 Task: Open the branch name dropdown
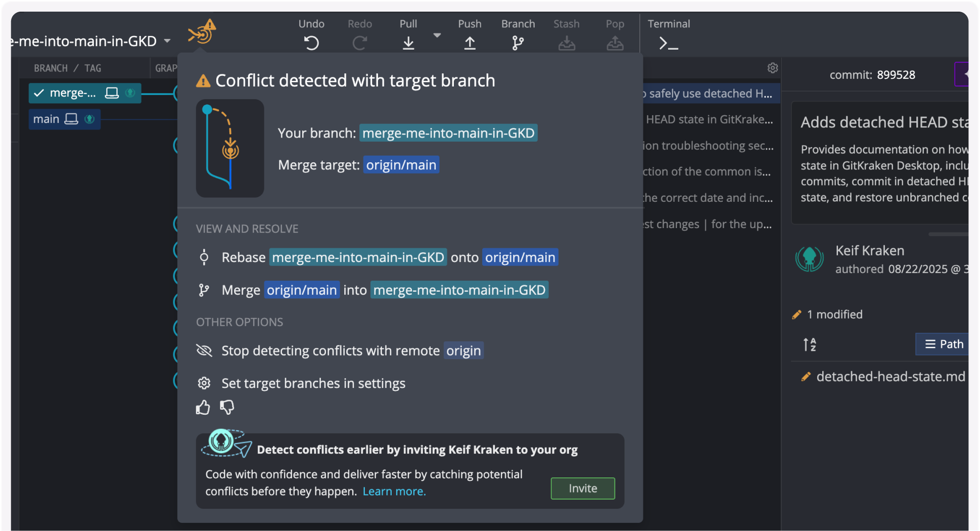pos(167,41)
